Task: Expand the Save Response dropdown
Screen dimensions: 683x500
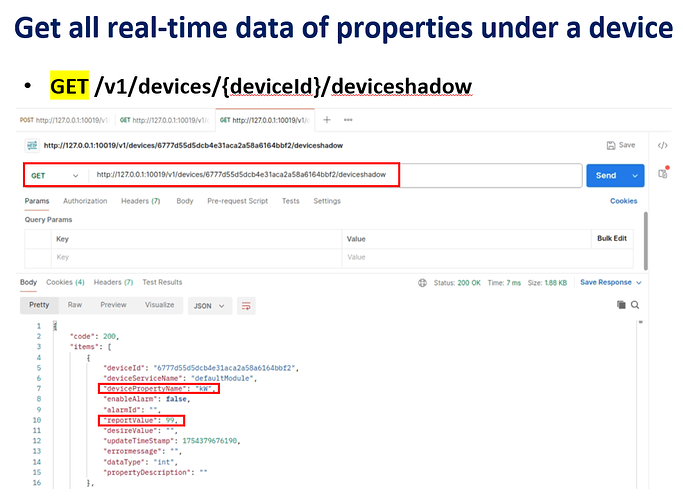Action: [639, 283]
